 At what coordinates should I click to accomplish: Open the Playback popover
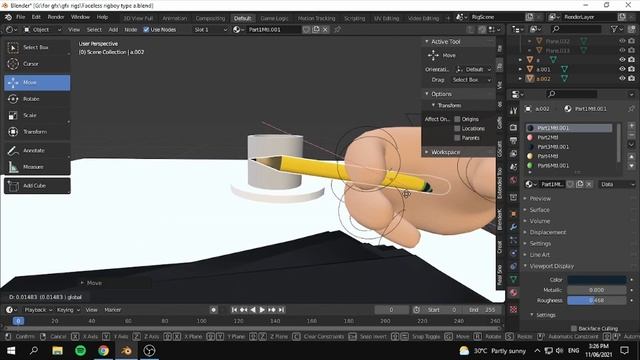(38, 310)
